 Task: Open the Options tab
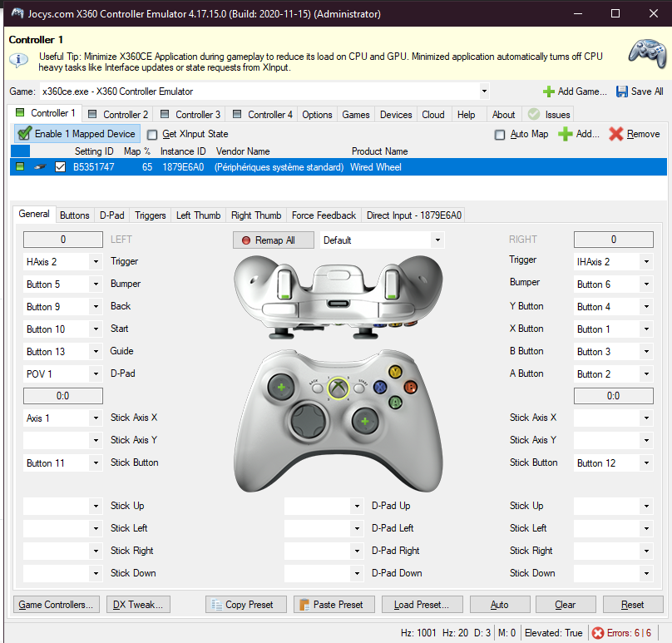[317, 115]
